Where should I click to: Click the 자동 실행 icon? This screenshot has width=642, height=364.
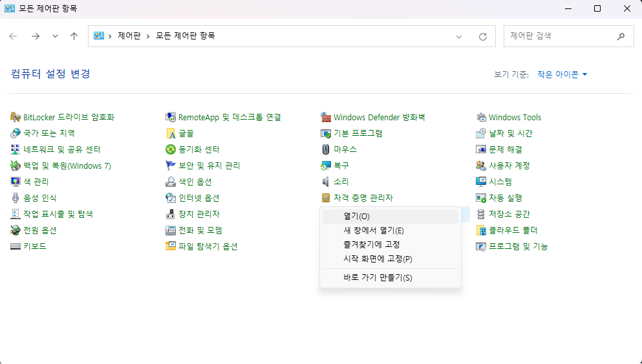pyautogui.click(x=480, y=198)
